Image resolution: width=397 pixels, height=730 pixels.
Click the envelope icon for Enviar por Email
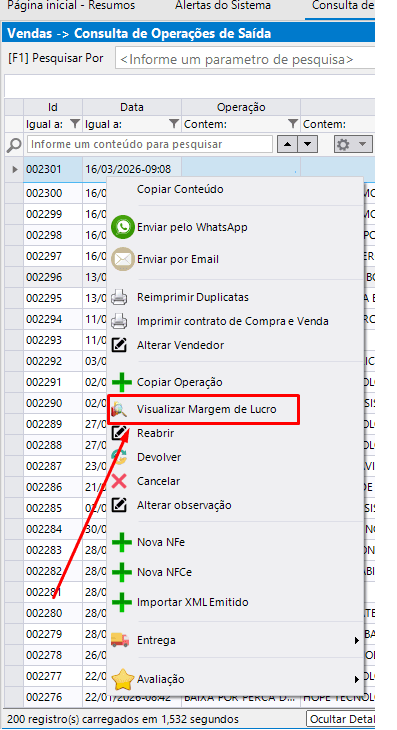pos(123,259)
